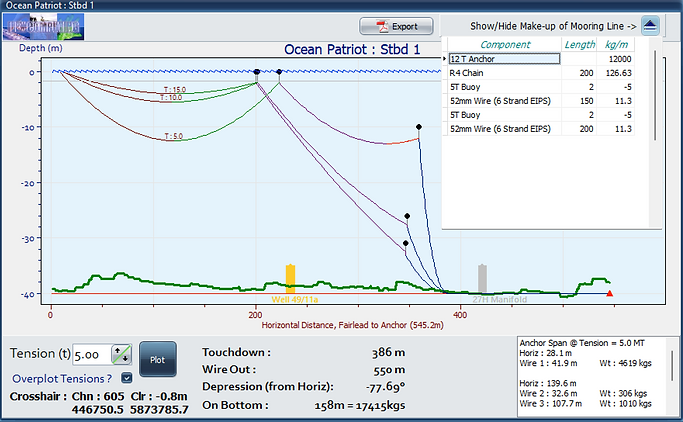The image size is (683, 422).
Task: Focus the Tension value field
Action: 92,354
